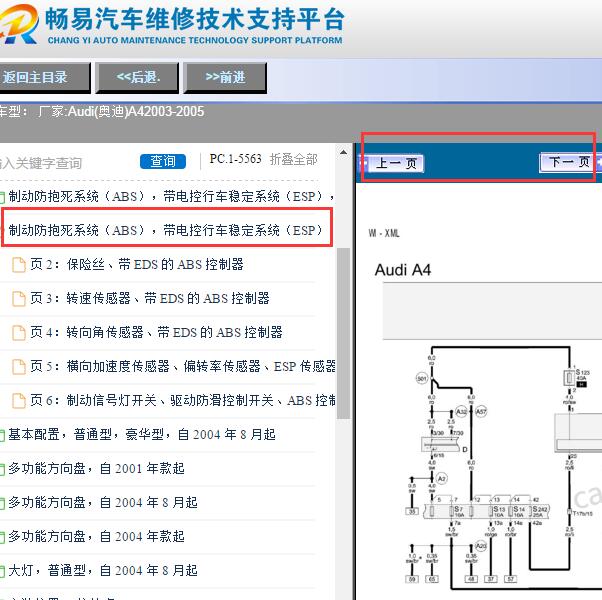Click page icon beside 页 4
602x600 pixels.
18,333
